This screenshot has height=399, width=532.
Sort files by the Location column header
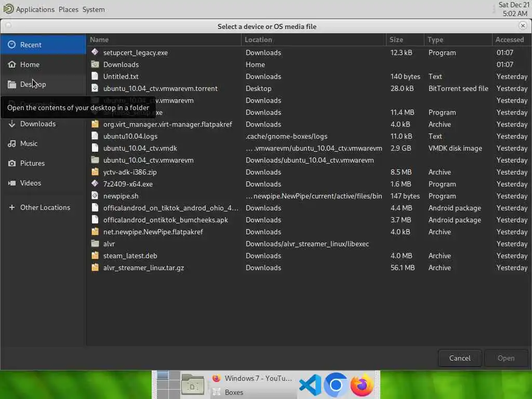click(313, 39)
